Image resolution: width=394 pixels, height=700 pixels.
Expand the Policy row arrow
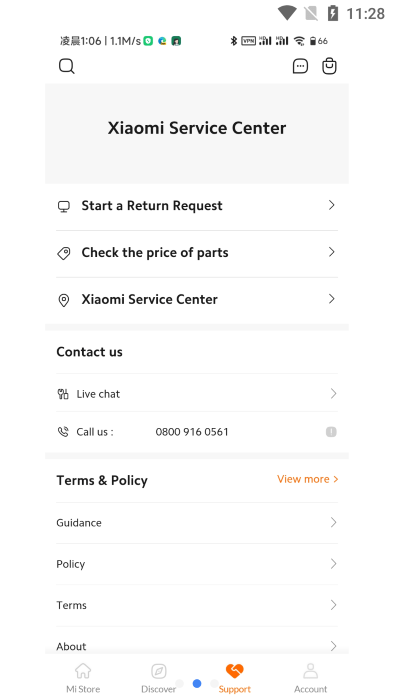pyautogui.click(x=333, y=563)
